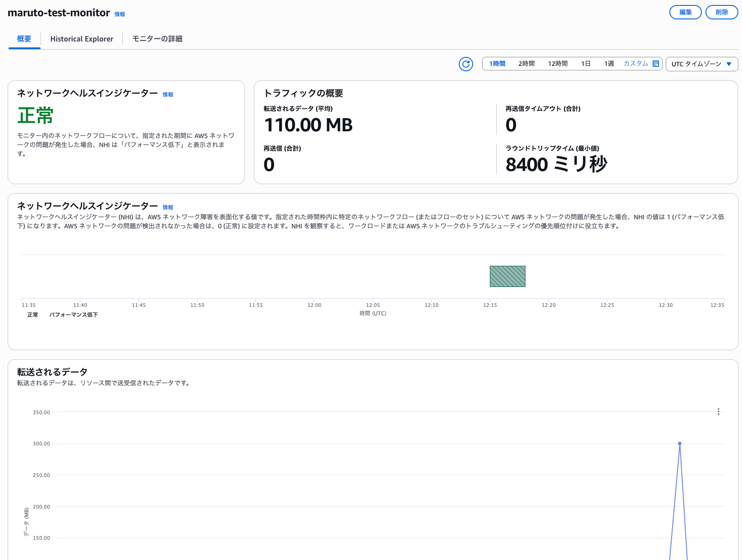This screenshot has height=560, width=742.
Task: Open the custom range calendar icon
Action: pos(656,64)
